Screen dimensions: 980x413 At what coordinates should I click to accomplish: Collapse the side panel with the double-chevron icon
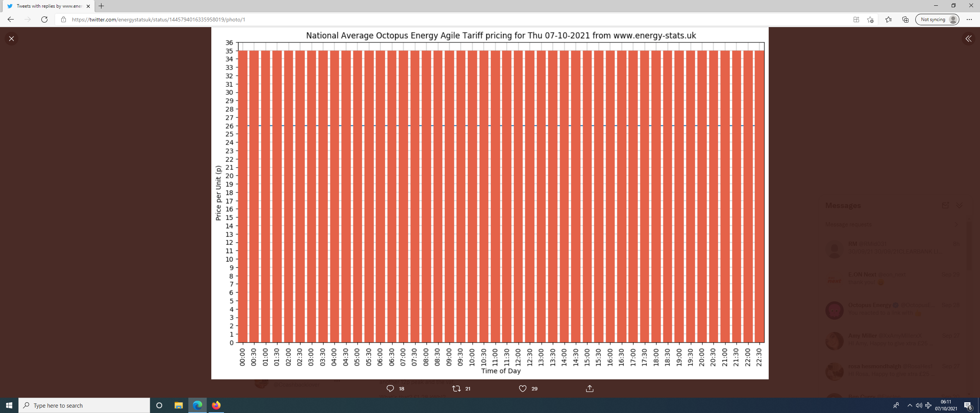tap(968, 39)
